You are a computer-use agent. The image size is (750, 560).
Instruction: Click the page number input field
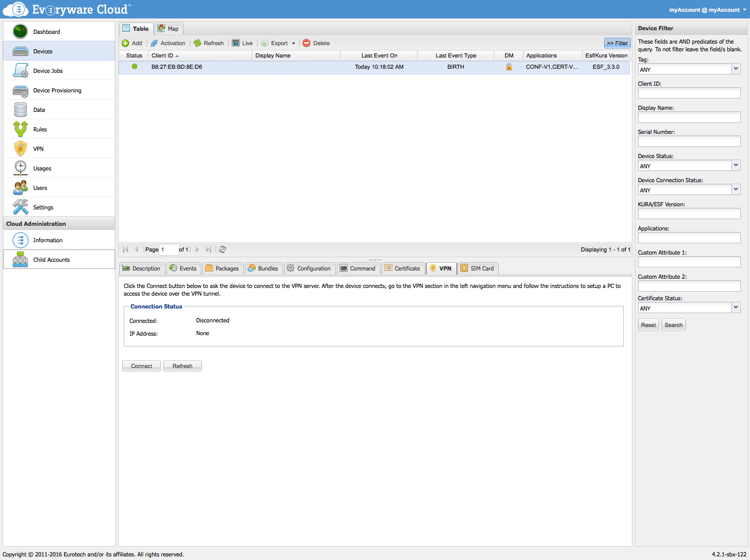(168, 249)
